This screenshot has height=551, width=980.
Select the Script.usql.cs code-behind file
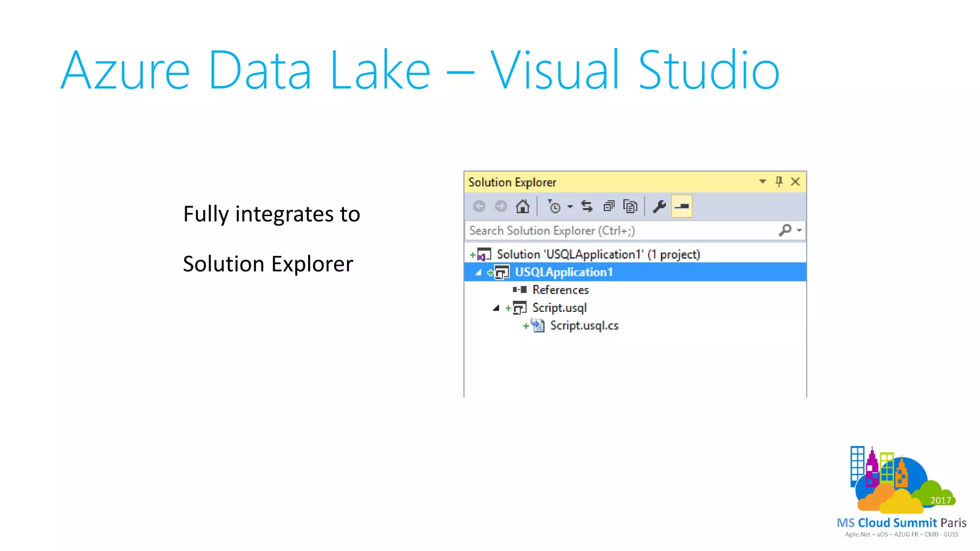(584, 326)
